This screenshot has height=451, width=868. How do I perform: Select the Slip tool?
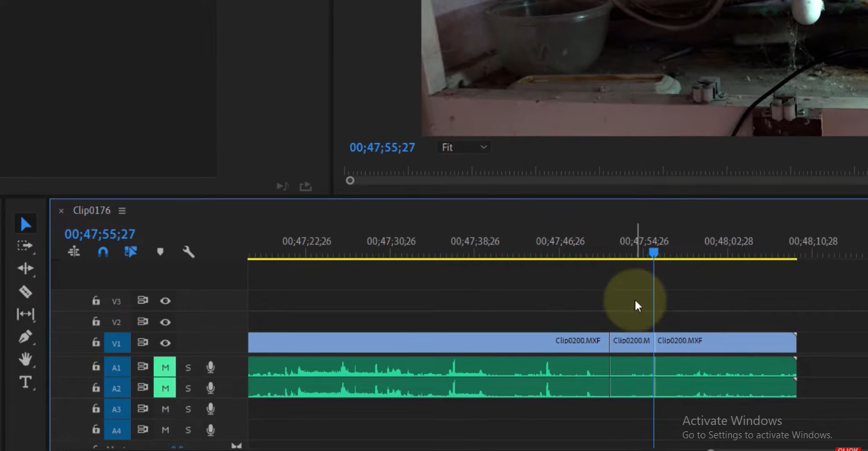coord(25,314)
